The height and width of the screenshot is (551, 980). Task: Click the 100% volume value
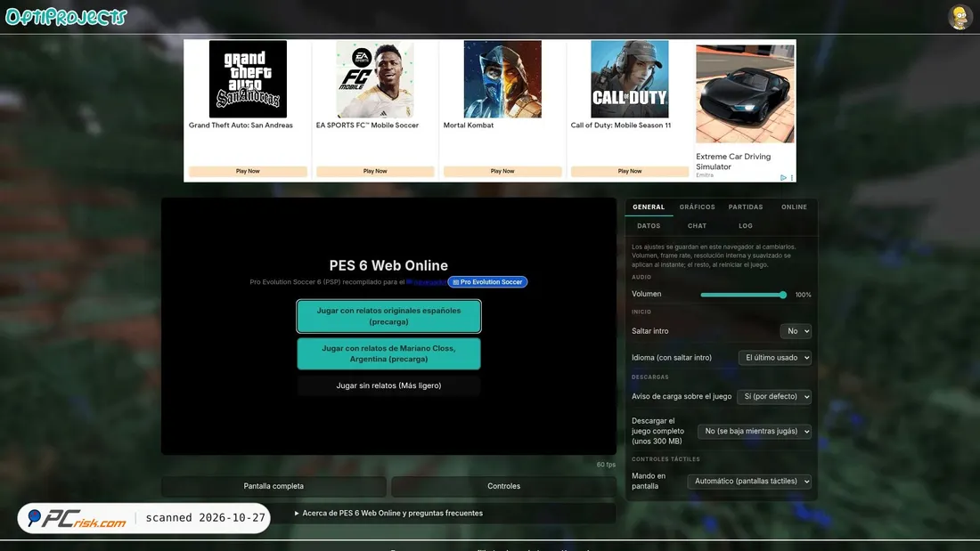click(803, 295)
